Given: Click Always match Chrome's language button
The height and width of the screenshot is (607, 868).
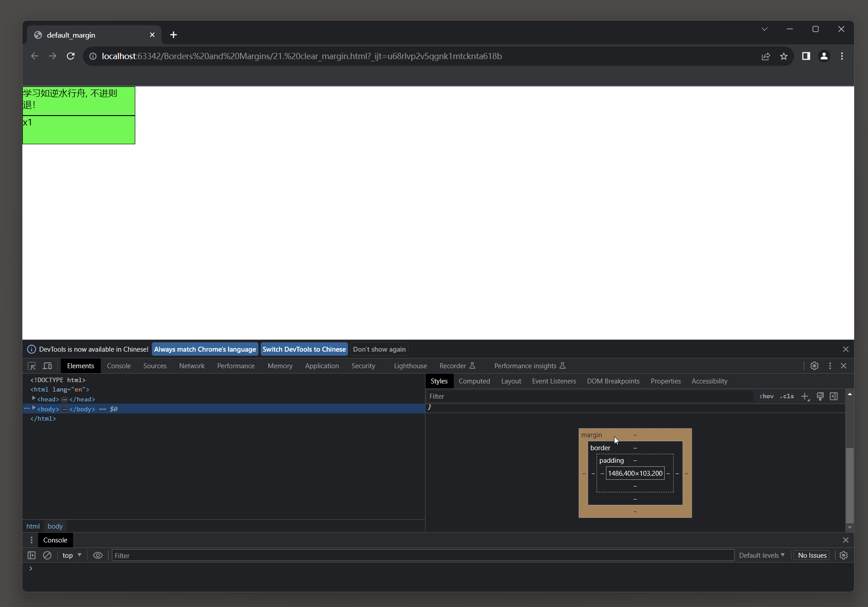Looking at the screenshot, I should 205,349.
